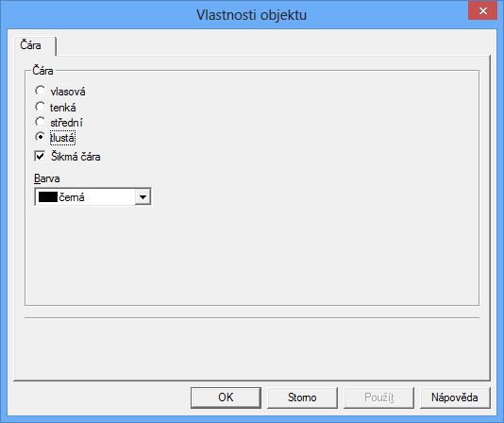Viewport: 504px width, 423px height.
Task: Expand the Barva dropdown arrow
Action: point(143,196)
